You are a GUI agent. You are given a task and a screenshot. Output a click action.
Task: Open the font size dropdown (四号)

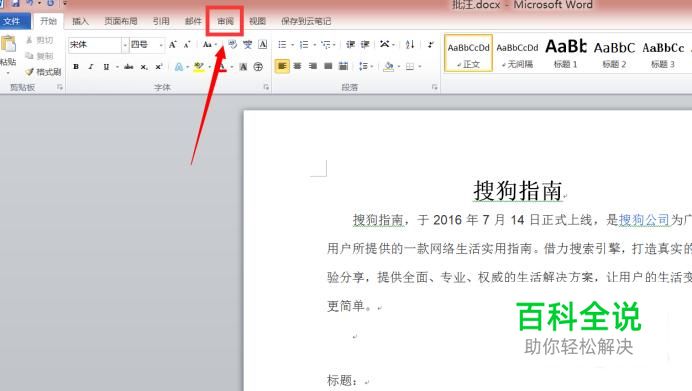[x=161, y=45]
